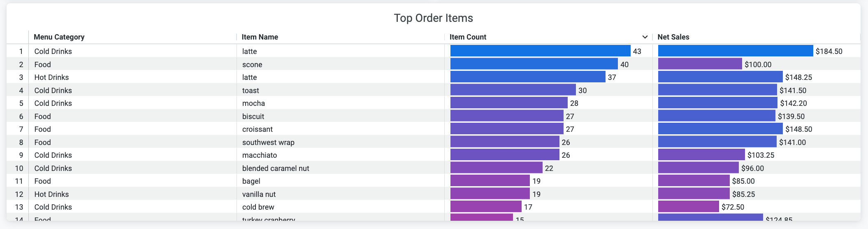Select the croissant net sales bar

(x=720, y=129)
